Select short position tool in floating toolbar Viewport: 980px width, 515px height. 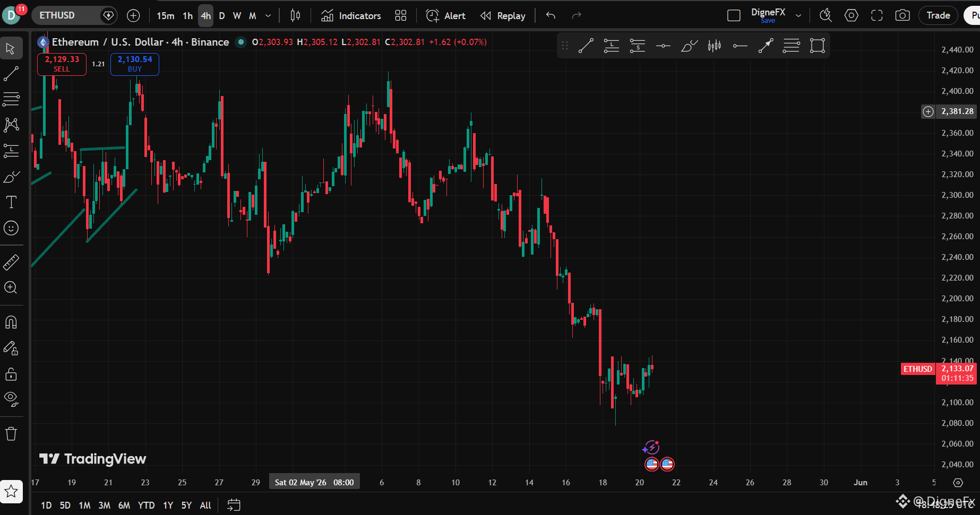pos(637,46)
